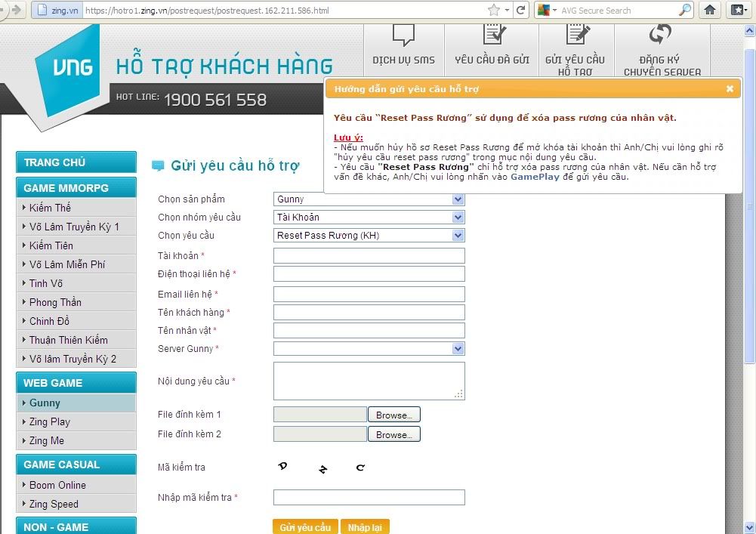Click the browser forward arrow button
The width and height of the screenshot is (756, 534).
[17, 10]
